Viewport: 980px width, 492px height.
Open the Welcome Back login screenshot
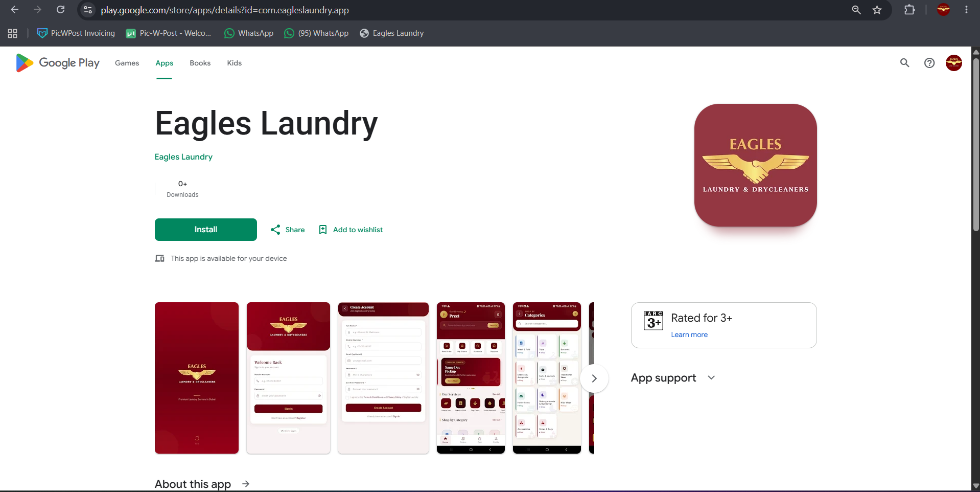(x=288, y=378)
